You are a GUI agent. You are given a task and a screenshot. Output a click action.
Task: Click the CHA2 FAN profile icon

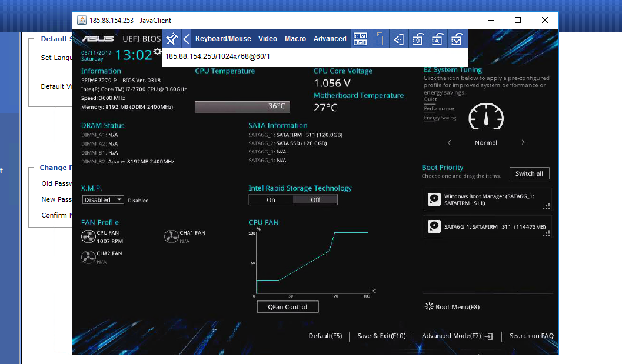click(x=88, y=258)
